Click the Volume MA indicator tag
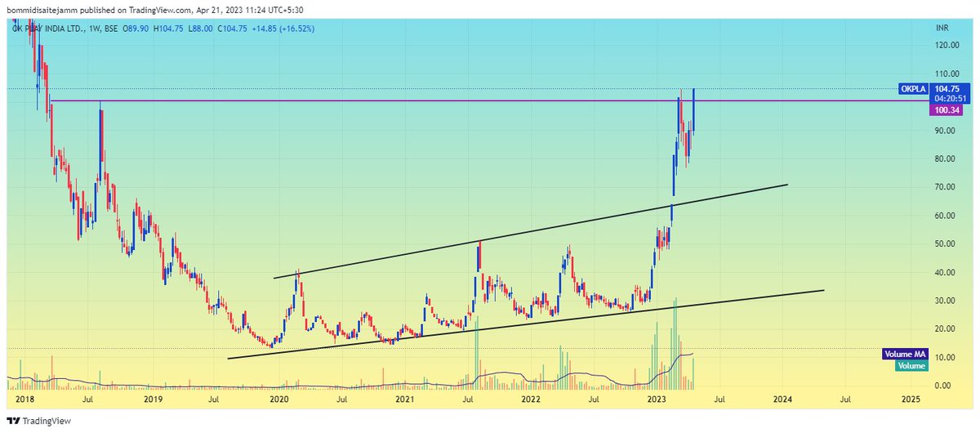 tap(905, 355)
